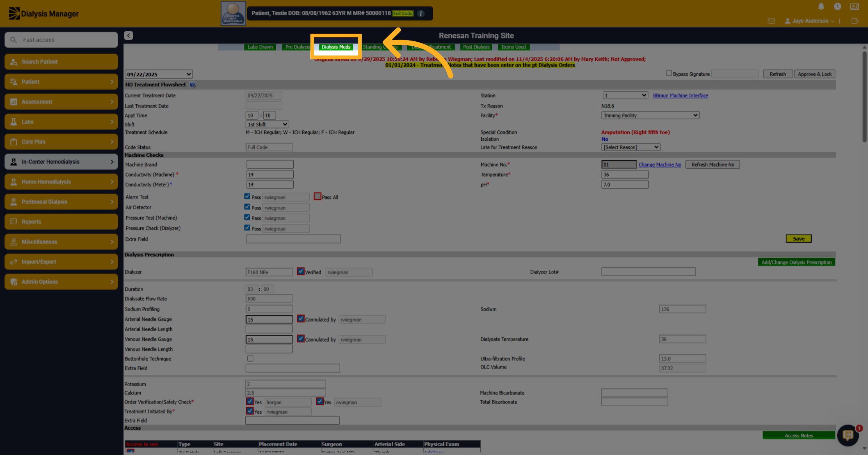Check the Pass All checkbox
The height and width of the screenshot is (455, 868).
coord(317,196)
